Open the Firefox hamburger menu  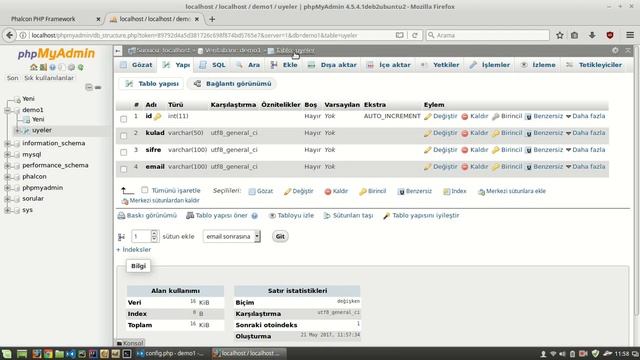[630, 36]
